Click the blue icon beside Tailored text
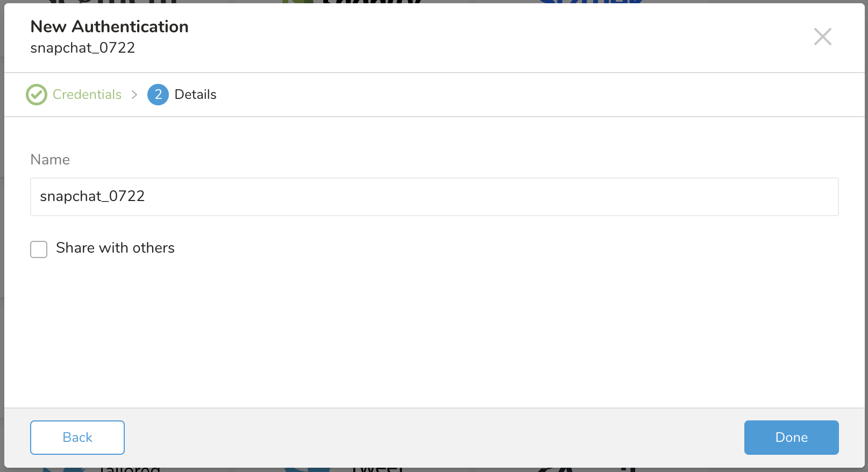This screenshot has height=472, width=868. tap(65, 469)
